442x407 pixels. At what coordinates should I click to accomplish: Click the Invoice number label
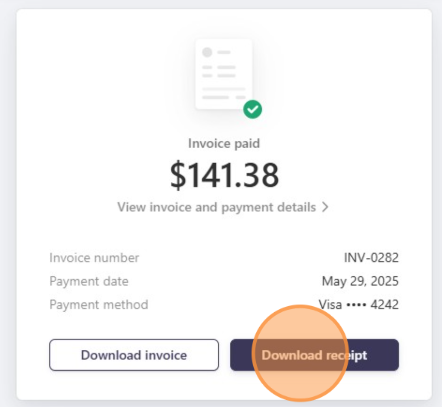[94, 258]
